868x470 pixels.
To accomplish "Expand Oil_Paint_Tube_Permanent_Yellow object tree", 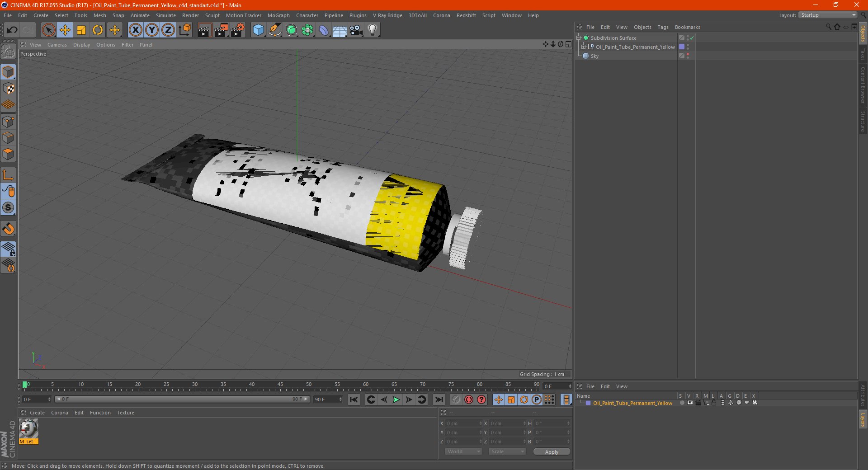I will point(584,47).
